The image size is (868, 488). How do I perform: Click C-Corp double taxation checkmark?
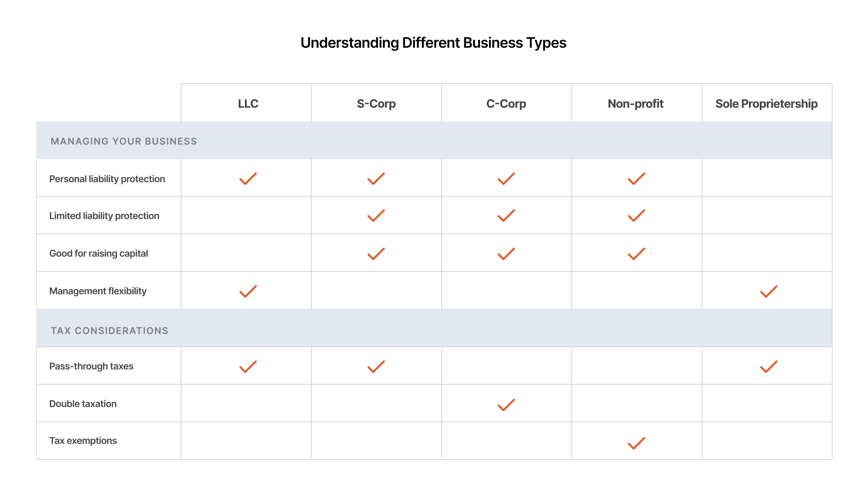pos(506,405)
